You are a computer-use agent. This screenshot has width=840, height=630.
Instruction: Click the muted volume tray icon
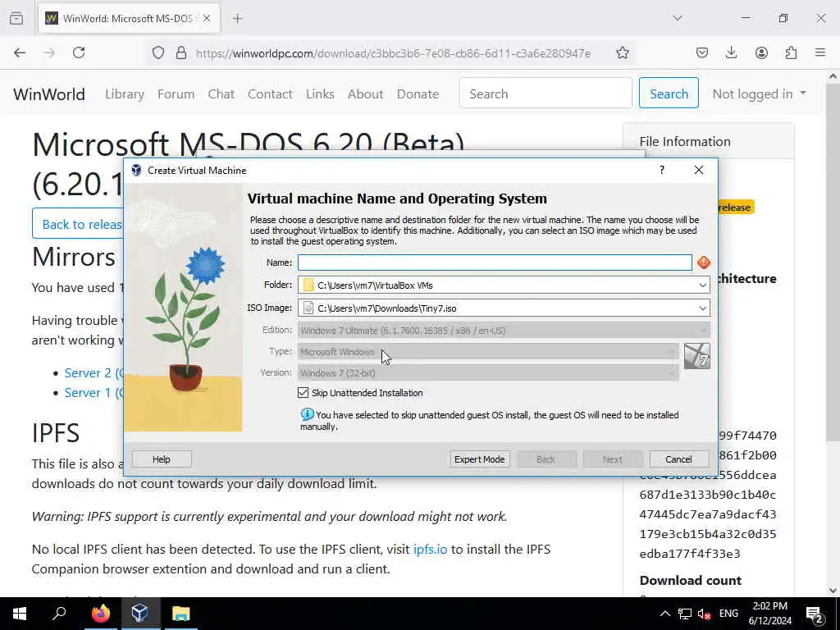[705, 614]
